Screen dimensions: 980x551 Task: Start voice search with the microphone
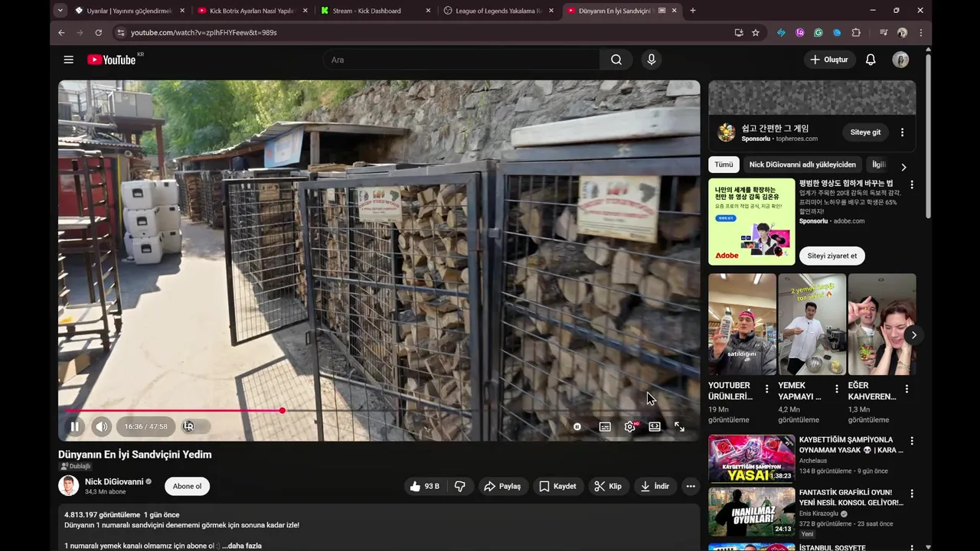point(652,60)
